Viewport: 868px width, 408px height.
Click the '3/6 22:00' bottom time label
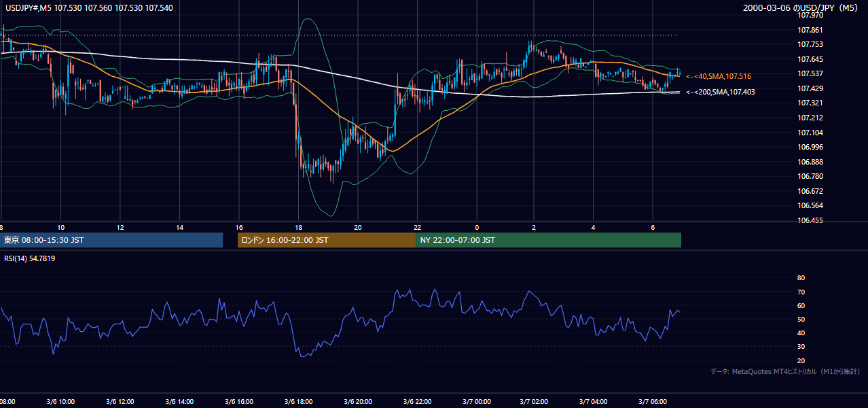(417, 402)
